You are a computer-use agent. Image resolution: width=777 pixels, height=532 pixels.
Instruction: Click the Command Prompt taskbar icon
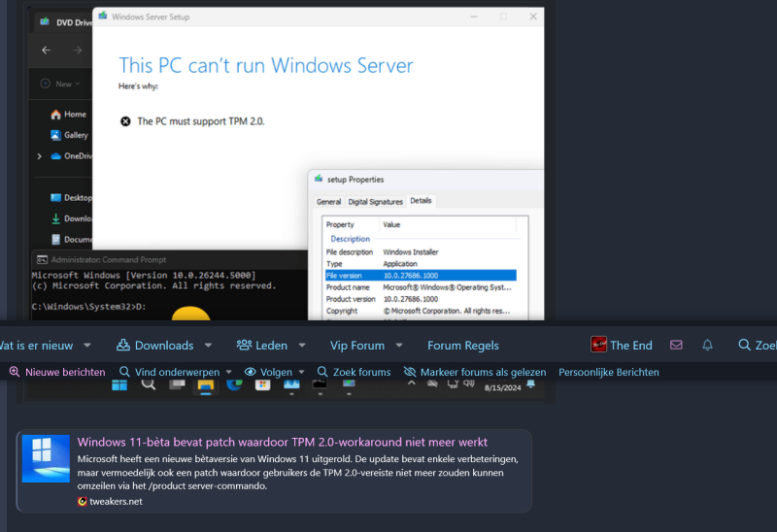pos(321,384)
